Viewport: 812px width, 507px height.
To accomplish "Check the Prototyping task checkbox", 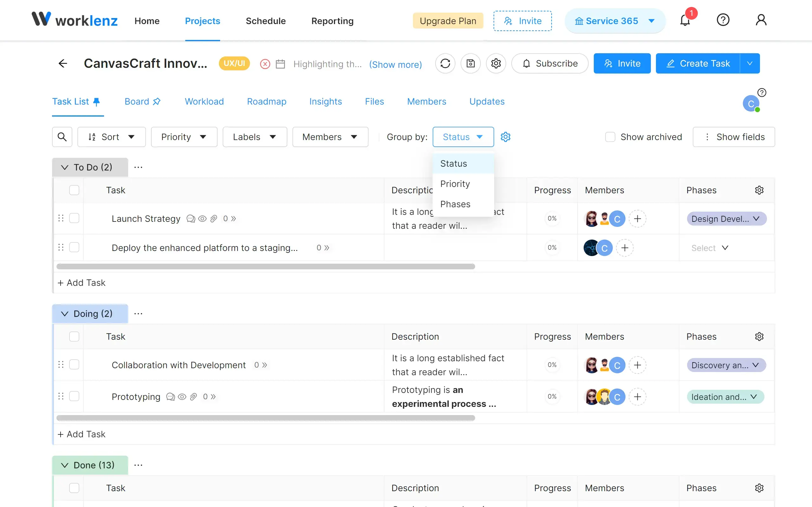I will tap(74, 397).
